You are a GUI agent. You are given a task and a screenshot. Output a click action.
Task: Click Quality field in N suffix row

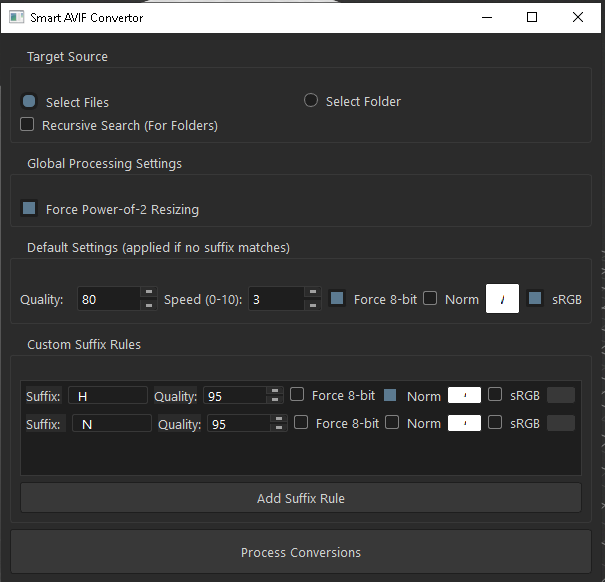pos(239,423)
